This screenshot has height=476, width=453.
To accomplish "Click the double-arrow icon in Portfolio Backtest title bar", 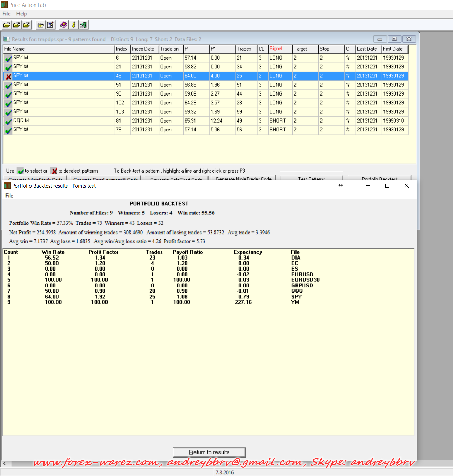I will tap(340, 185).
